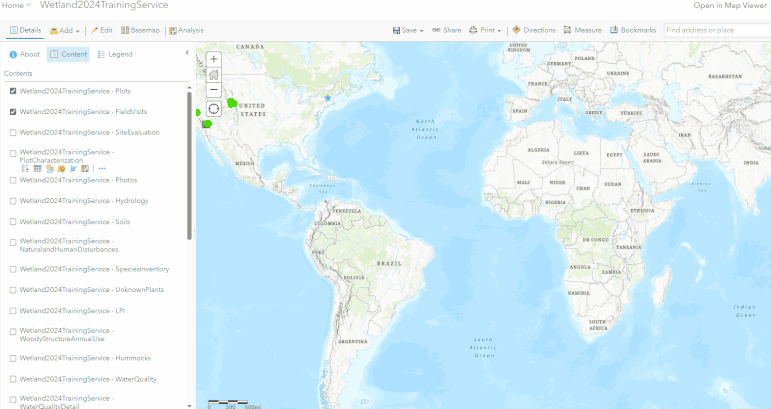Select the Plots layer name

coord(75,91)
